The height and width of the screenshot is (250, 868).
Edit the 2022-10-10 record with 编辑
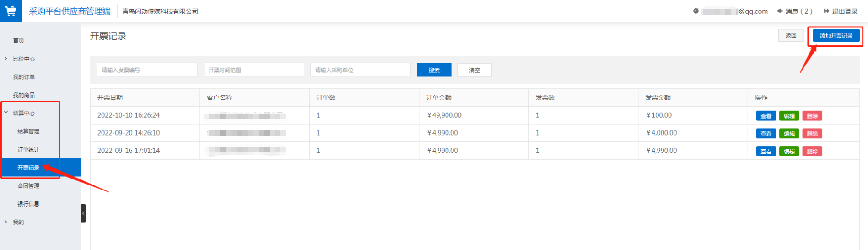(789, 116)
